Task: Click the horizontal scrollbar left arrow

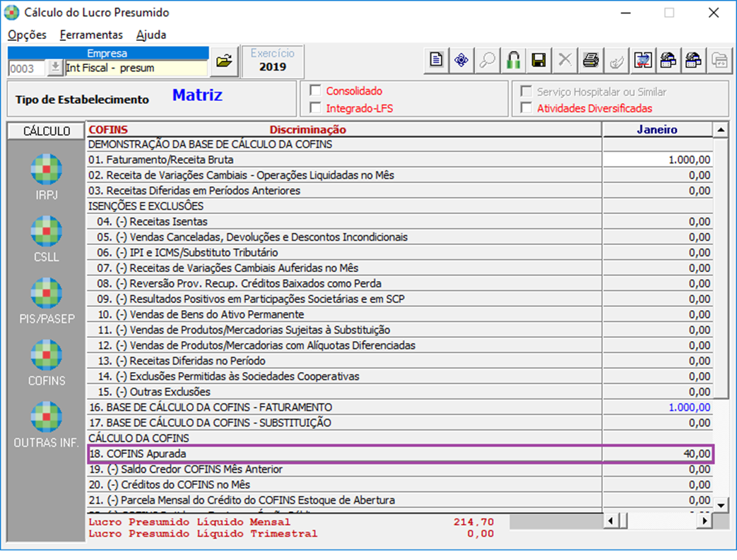Action: click(x=611, y=520)
